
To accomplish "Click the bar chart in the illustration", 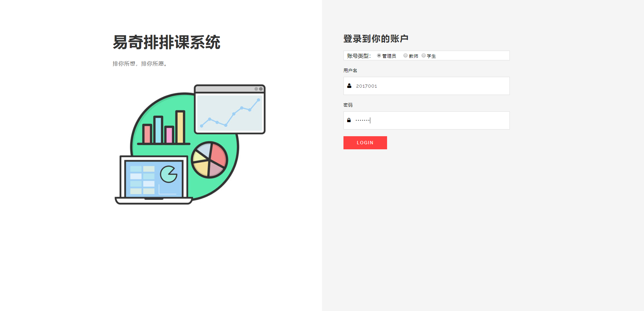I will point(164,127).
